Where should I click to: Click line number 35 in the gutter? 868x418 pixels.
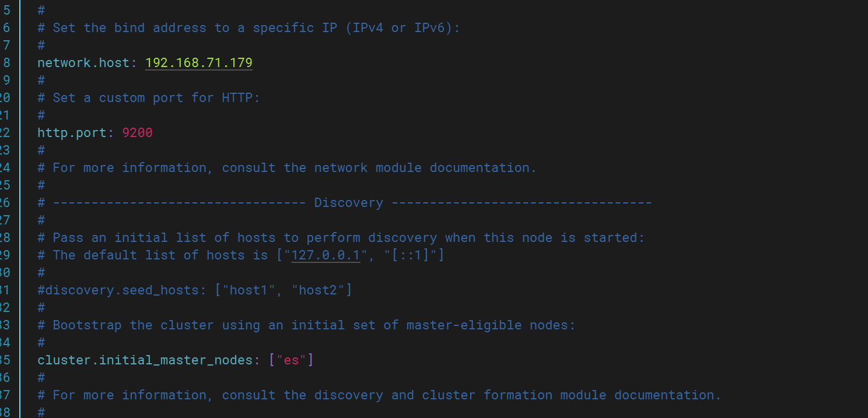coord(5,360)
